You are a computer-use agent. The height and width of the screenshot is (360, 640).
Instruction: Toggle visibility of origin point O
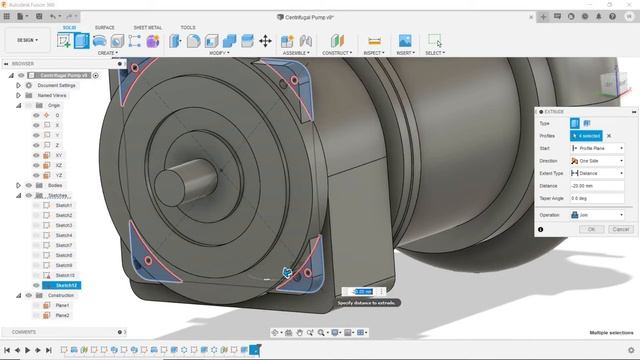click(x=36, y=116)
